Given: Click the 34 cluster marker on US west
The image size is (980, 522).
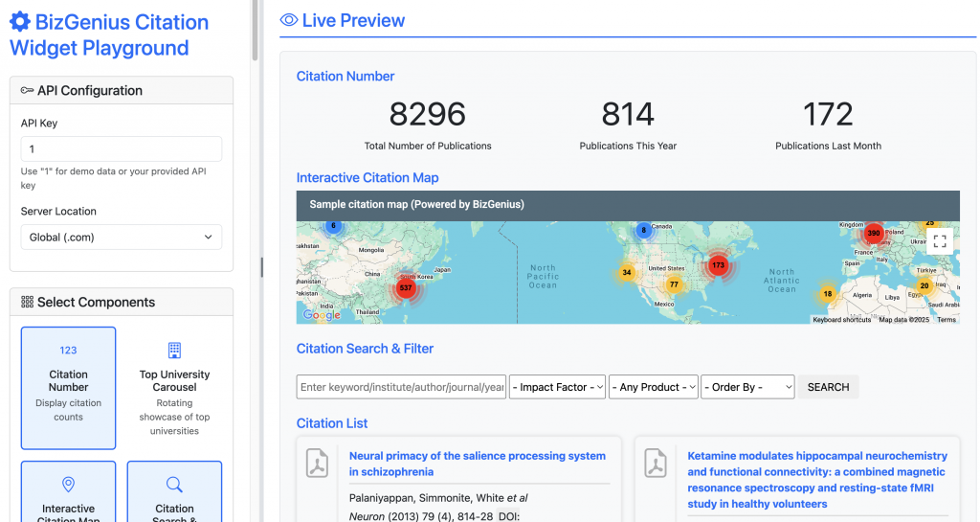Looking at the screenshot, I should [626, 272].
